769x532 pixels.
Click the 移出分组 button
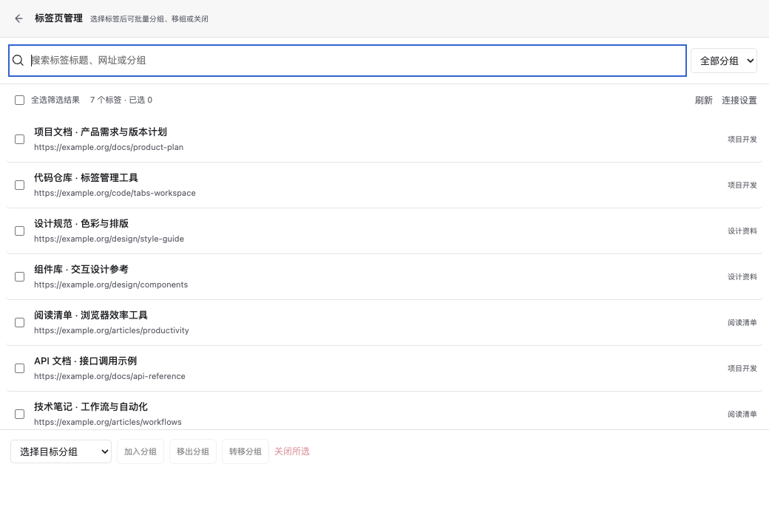pos(193,451)
